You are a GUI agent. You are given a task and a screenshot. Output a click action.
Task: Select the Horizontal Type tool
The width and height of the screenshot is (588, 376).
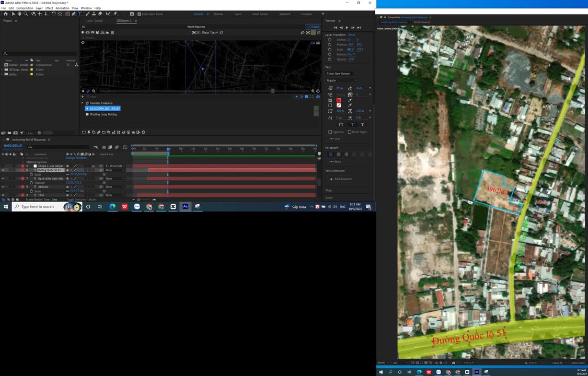point(79,14)
